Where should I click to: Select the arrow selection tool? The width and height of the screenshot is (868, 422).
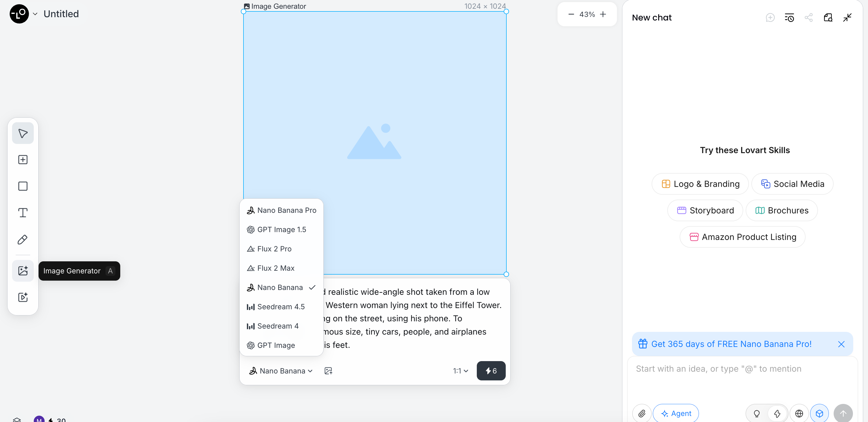pos(23,133)
